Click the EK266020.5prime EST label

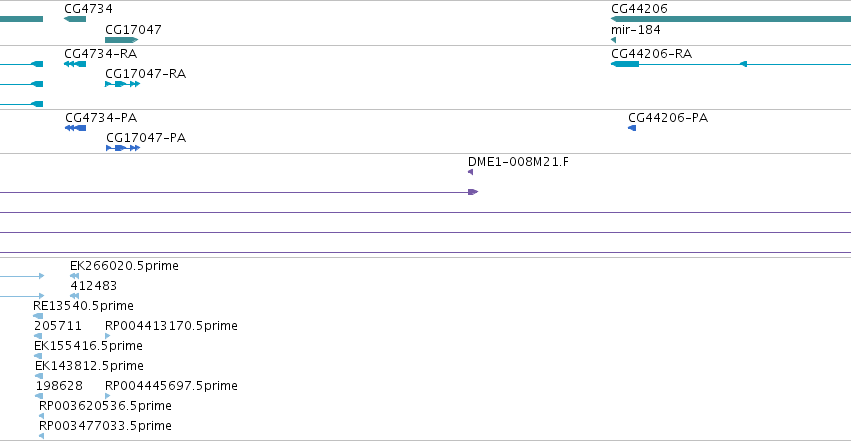click(124, 266)
